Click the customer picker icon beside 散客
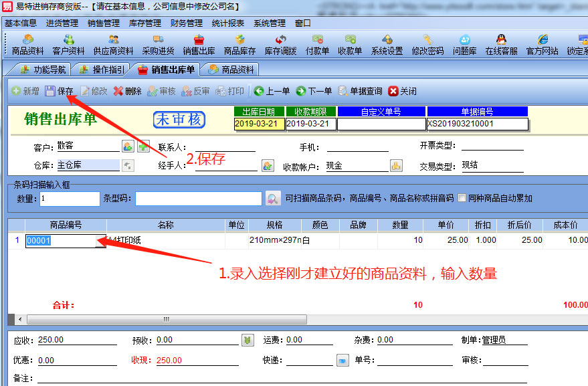 pyautogui.click(x=128, y=147)
